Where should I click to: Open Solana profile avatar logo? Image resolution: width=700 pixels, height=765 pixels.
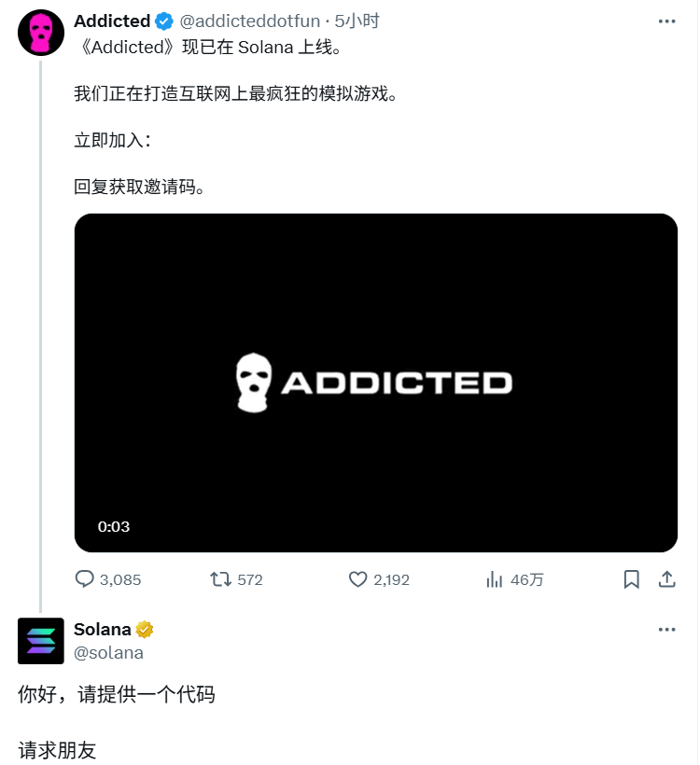click(41, 641)
